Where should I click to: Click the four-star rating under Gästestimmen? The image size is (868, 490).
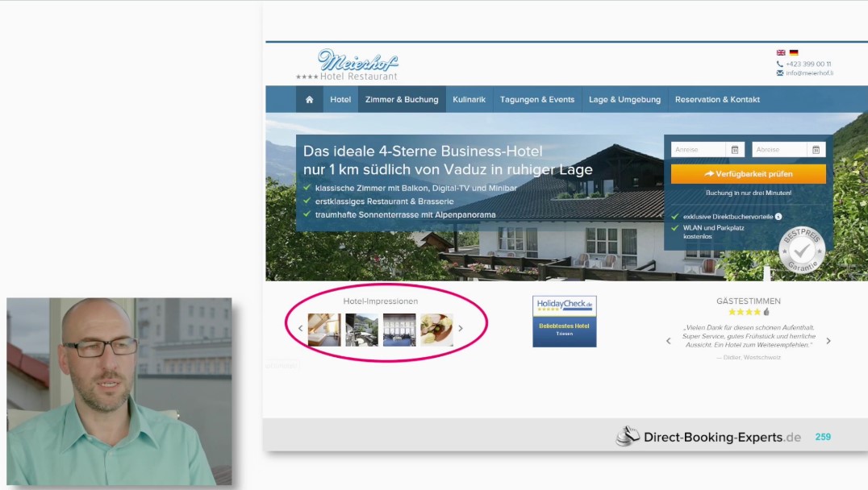point(744,312)
